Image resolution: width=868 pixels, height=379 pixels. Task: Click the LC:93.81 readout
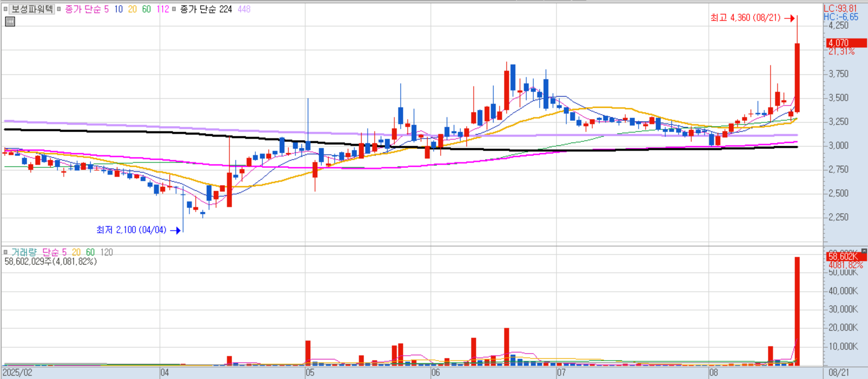point(840,8)
